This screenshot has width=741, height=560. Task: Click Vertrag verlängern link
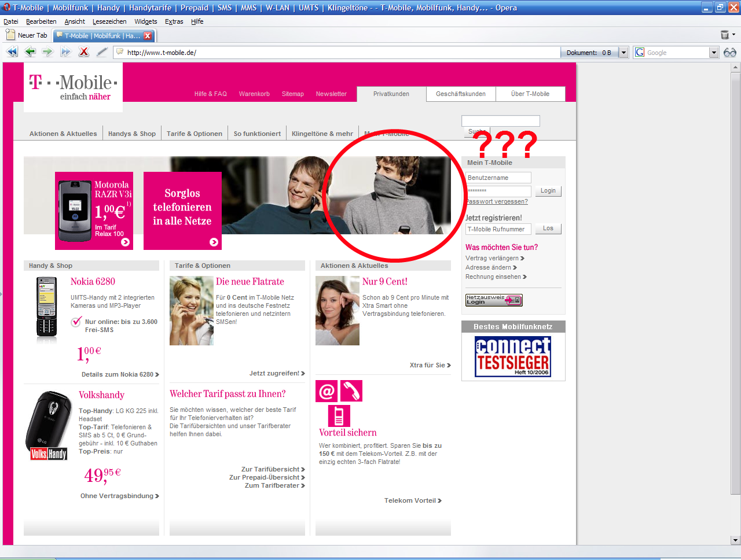[x=495, y=258]
